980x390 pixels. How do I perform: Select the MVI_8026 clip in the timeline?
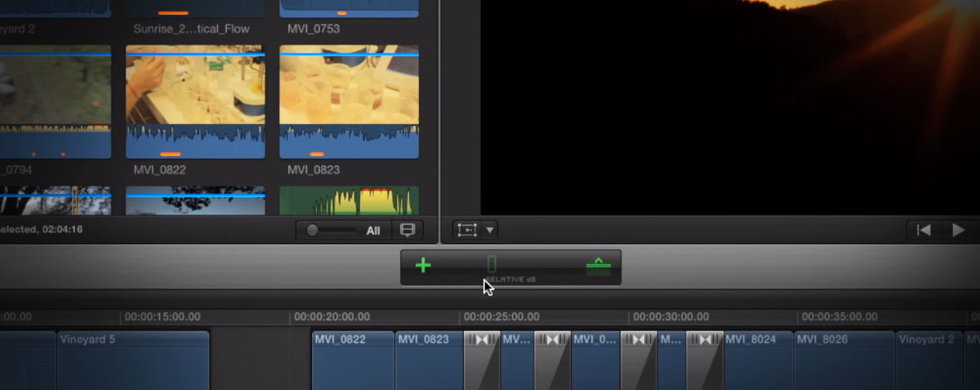(x=844, y=360)
